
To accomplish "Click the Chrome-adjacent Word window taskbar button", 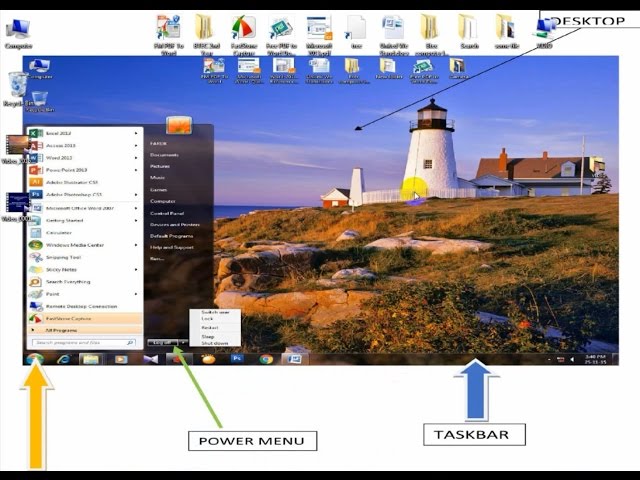I will coord(293,359).
